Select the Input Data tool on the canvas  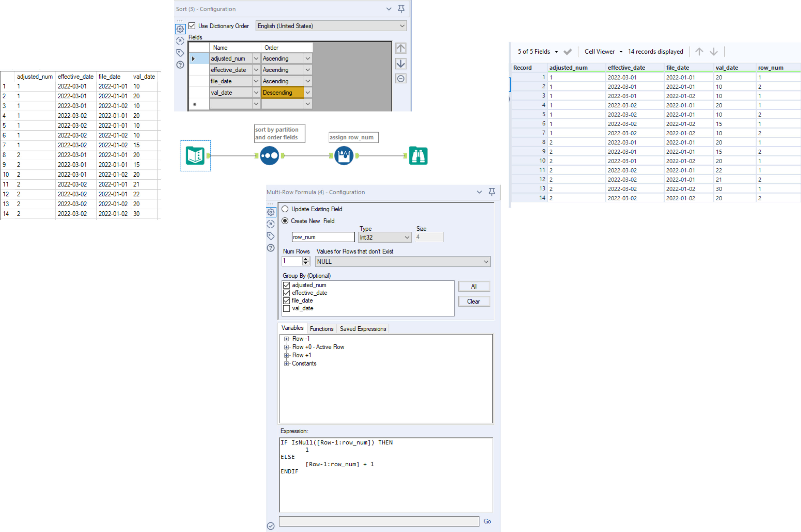click(x=195, y=155)
